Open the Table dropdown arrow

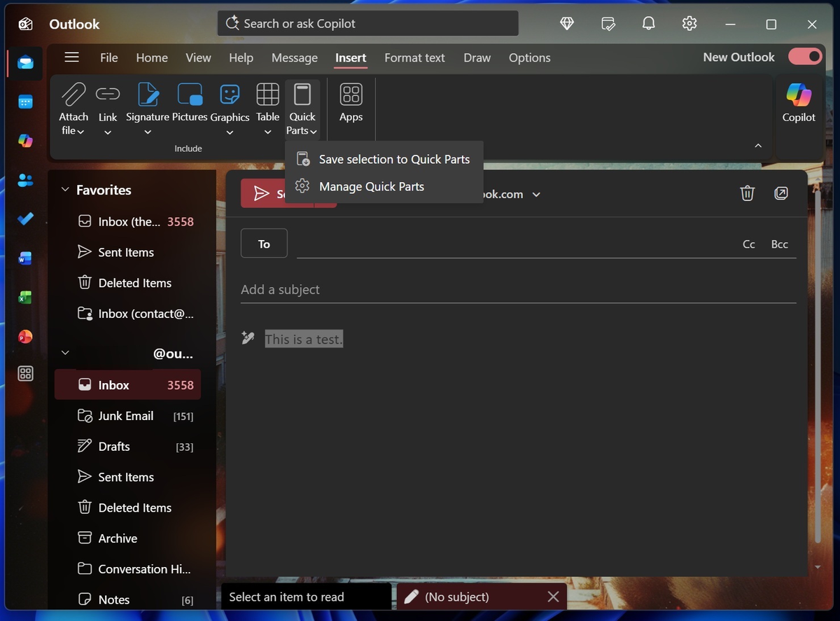tap(267, 132)
